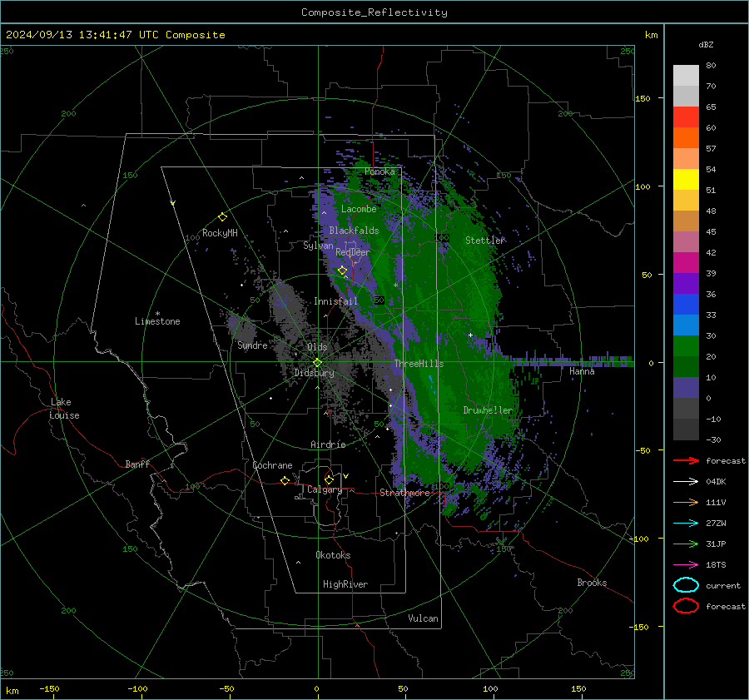Image resolution: width=749 pixels, height=700 pixels.
Task: Click the Blackfalds label
Action: click(354, 231)
